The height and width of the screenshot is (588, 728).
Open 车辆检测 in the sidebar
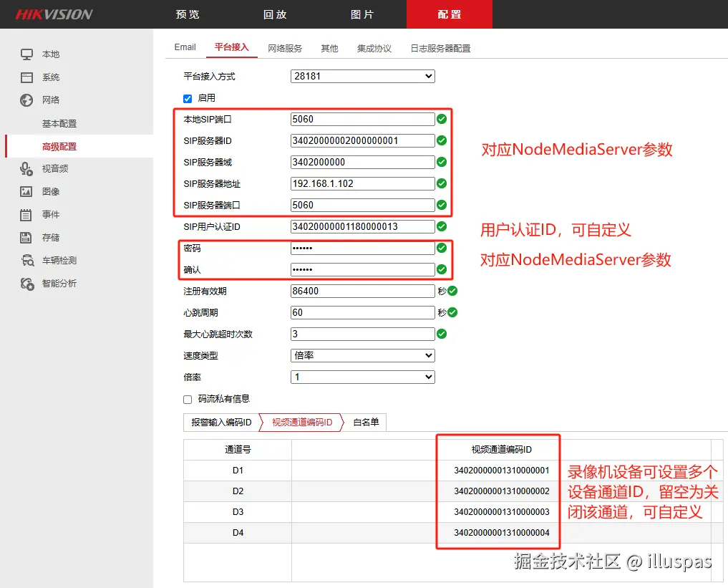tap(59, 260)
